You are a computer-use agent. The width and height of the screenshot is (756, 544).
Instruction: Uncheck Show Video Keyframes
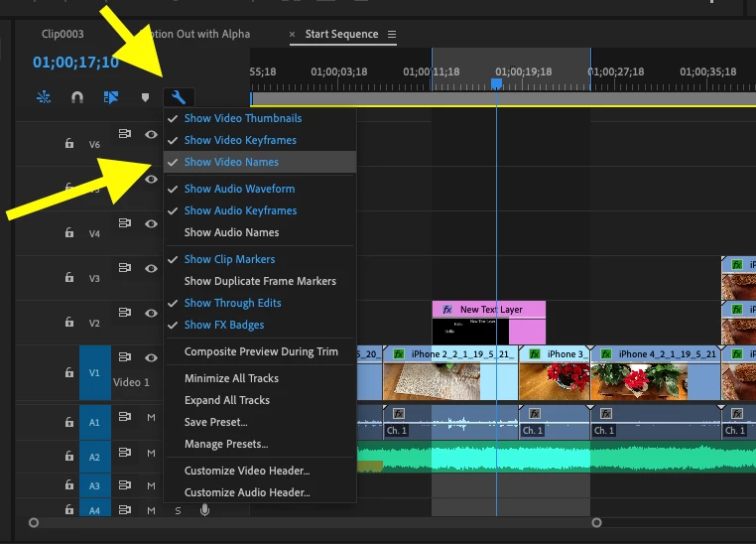[260, 140]
